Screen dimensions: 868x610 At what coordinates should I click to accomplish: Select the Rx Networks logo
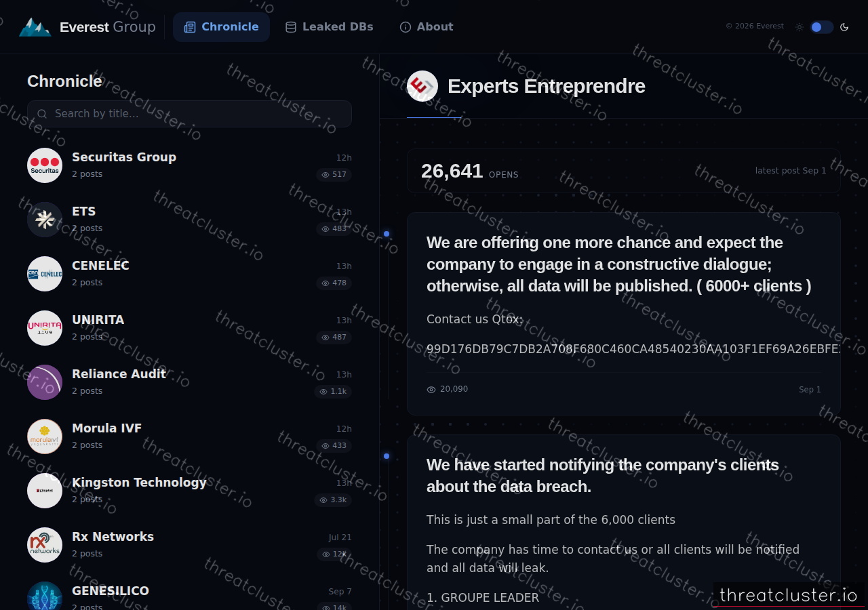pos(45,545)
